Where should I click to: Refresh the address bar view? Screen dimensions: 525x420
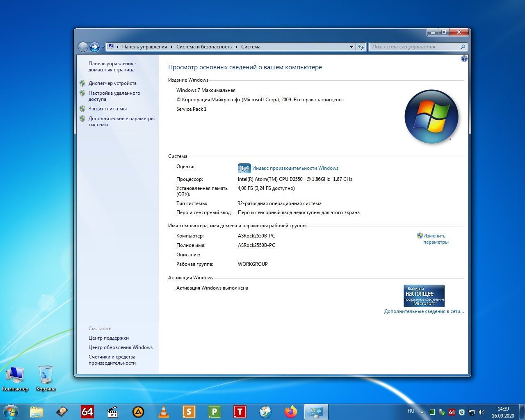click(x=361, y=47)
